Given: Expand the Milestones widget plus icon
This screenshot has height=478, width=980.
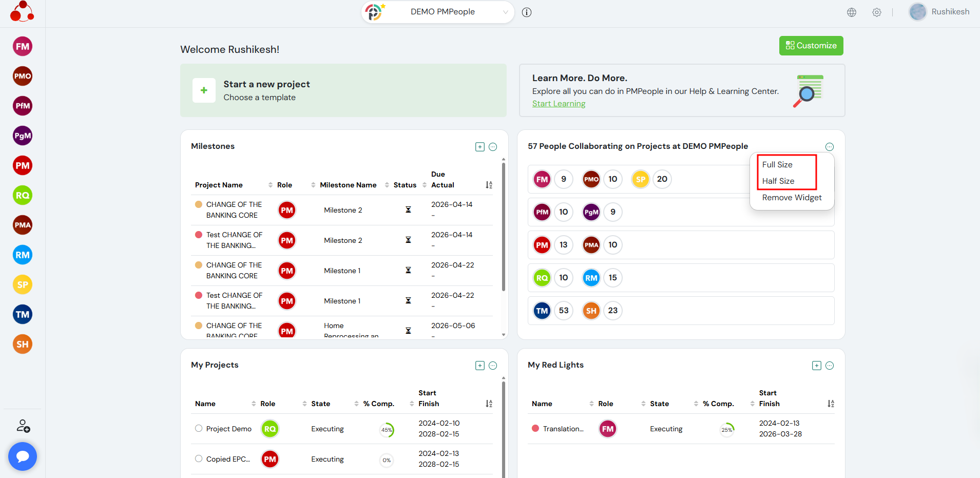Looking at the screenshot, I should click(x=480, y=147).
